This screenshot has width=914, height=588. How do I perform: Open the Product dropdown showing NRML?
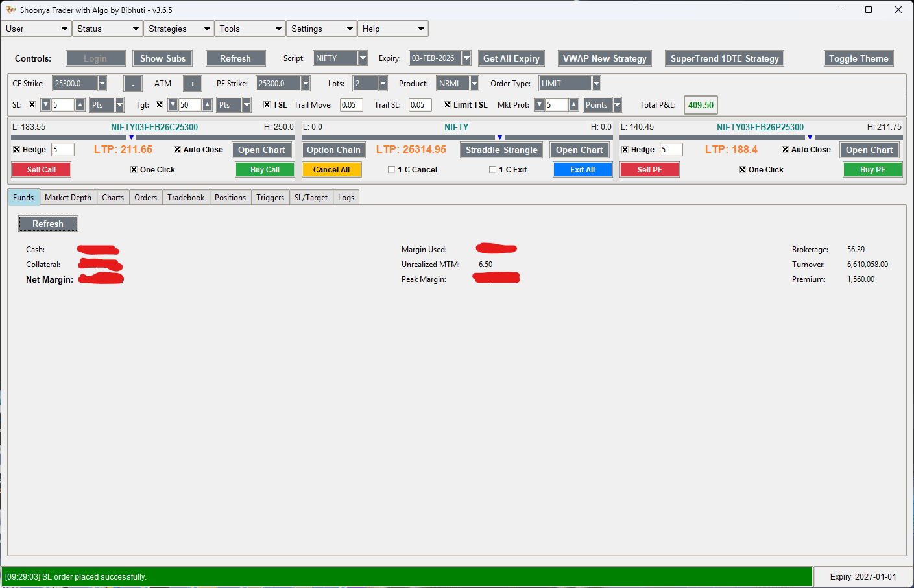pos(475,83)
